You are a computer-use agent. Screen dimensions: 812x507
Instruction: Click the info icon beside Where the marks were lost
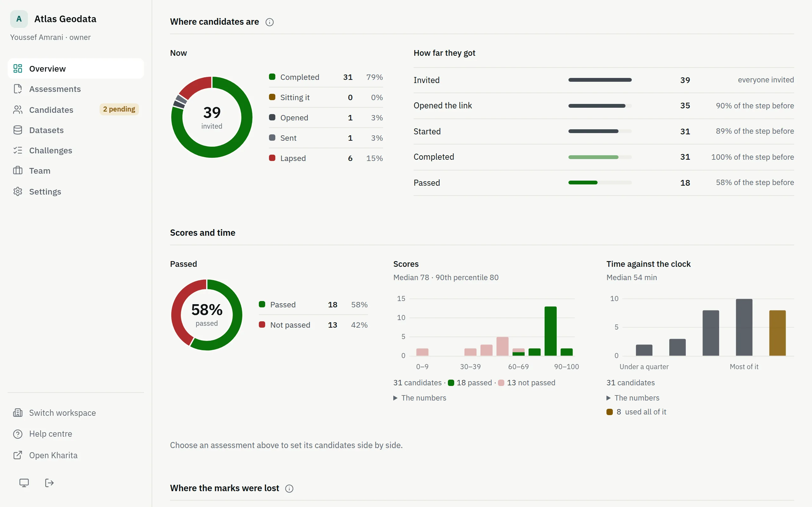289,489
